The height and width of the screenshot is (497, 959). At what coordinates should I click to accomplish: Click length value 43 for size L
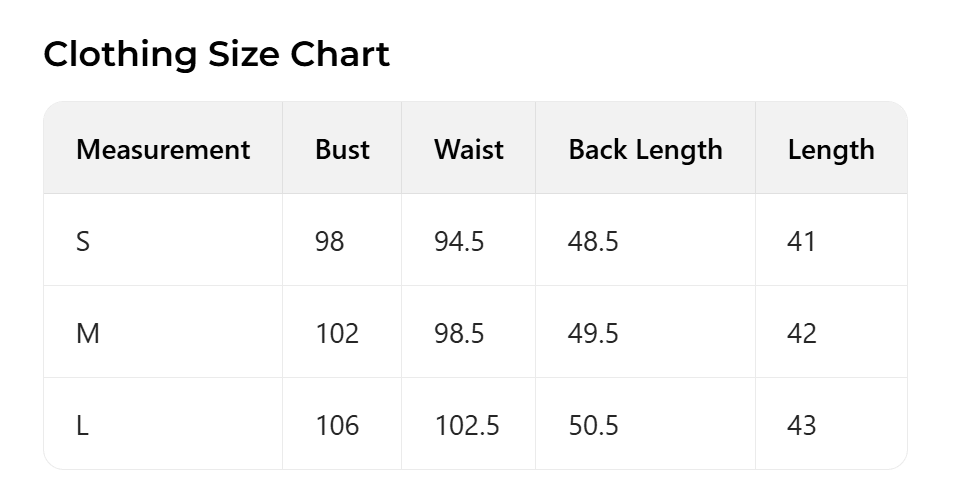click(x=801, y=426)
